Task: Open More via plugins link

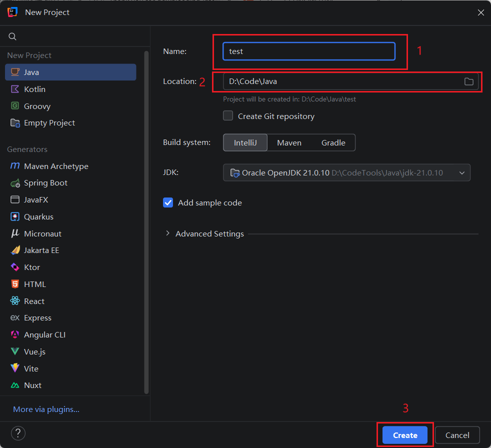Action: [x=46, y=409]
